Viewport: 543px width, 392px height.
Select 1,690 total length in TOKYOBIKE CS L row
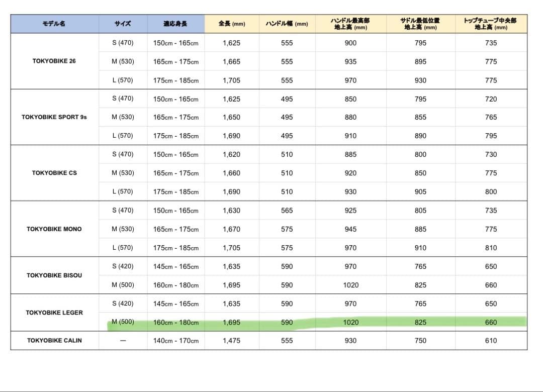[x=232, y=192]
